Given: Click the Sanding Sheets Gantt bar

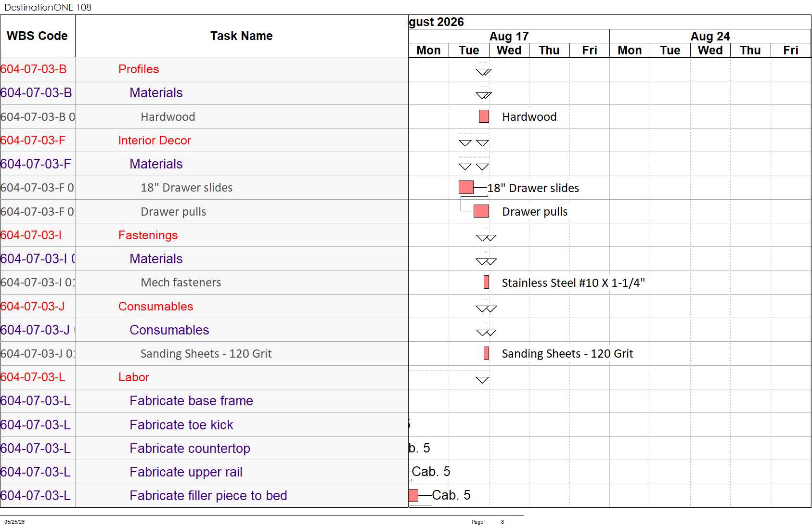Looking at the screenshot, I should coord(487,353).
